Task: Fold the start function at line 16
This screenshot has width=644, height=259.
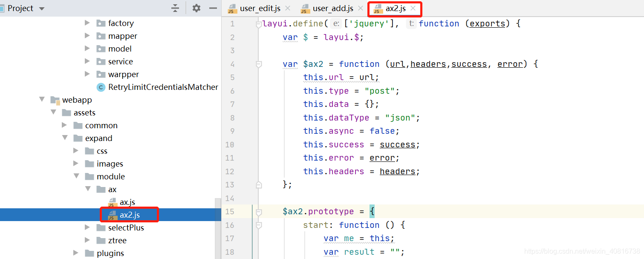Action: pos(258,225)
